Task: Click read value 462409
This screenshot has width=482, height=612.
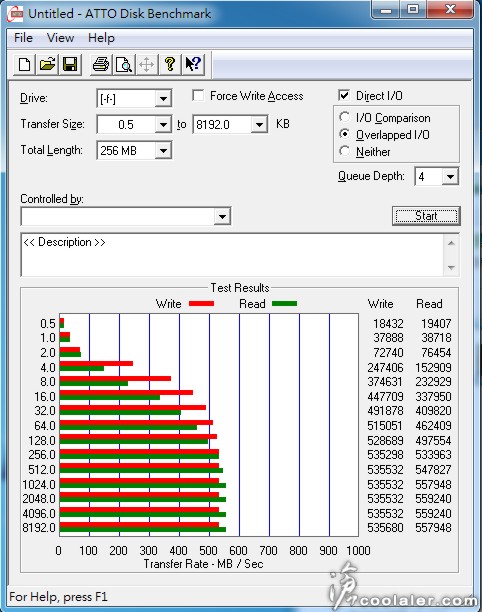Action: (x=433, y=425)
